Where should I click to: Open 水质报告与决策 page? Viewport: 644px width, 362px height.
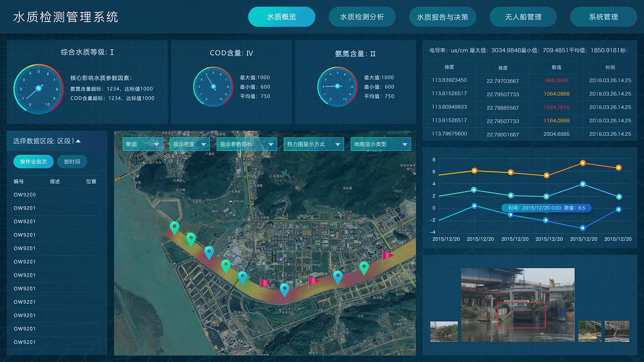(x=443, y=17)
